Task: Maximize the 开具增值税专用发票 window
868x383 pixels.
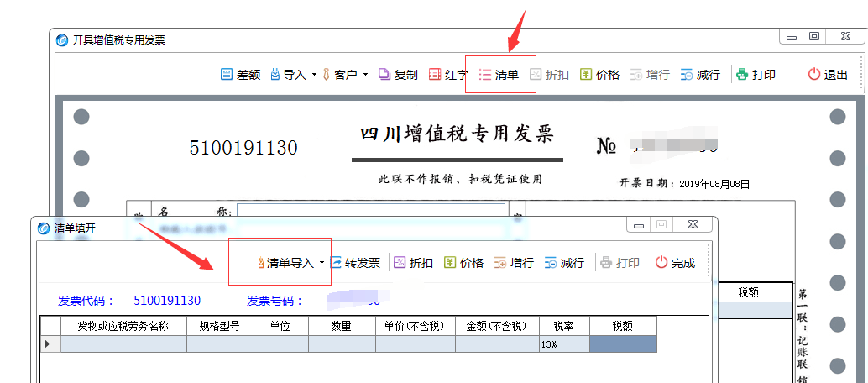Action: click(x=813, y=37)
